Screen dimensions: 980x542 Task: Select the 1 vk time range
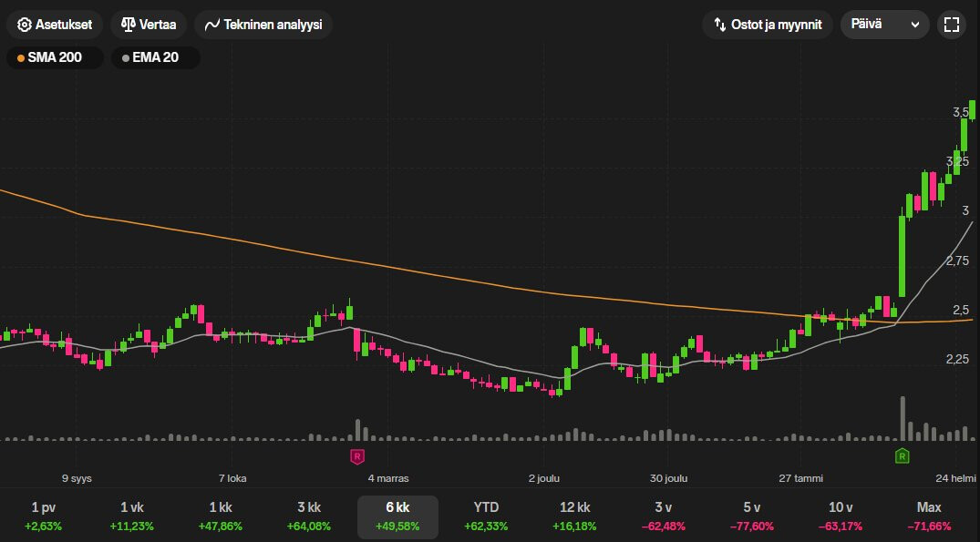tap(132, 516)
